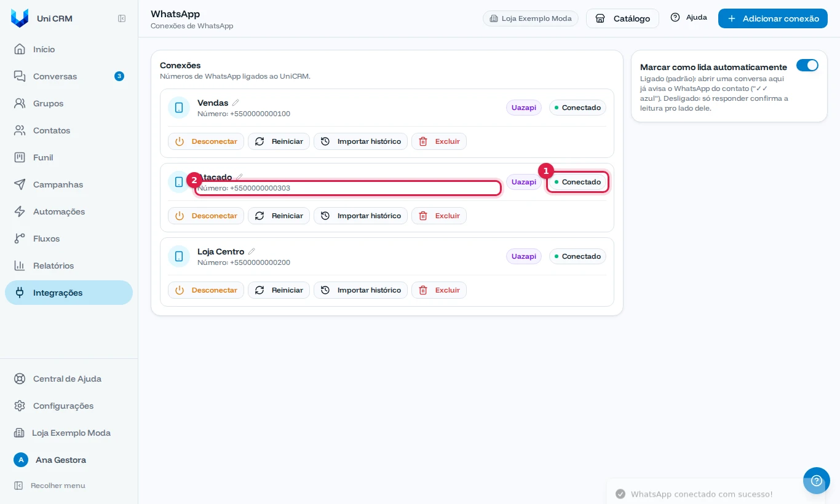Open Relatórios

pos(69,266)
